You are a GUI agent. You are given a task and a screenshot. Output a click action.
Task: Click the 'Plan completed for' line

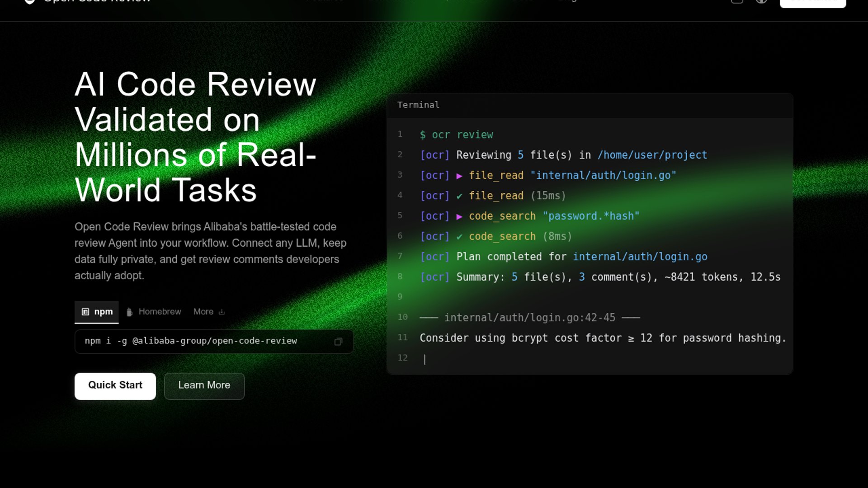point(563,257)
